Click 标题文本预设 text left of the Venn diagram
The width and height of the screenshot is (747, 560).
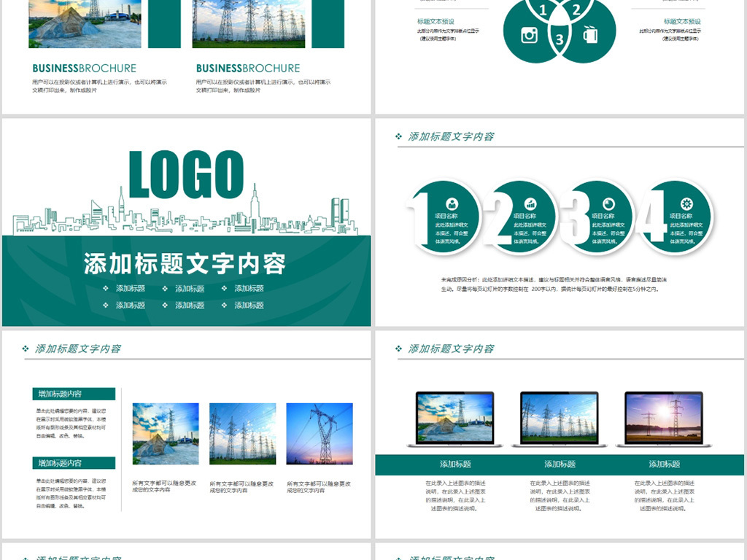(436, 22)
